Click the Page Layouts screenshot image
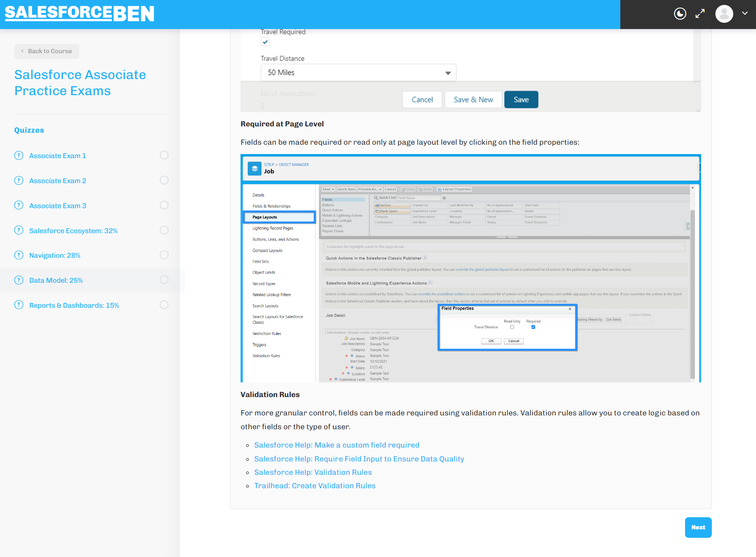Screen dimensions: 756x557 (471, 268)
